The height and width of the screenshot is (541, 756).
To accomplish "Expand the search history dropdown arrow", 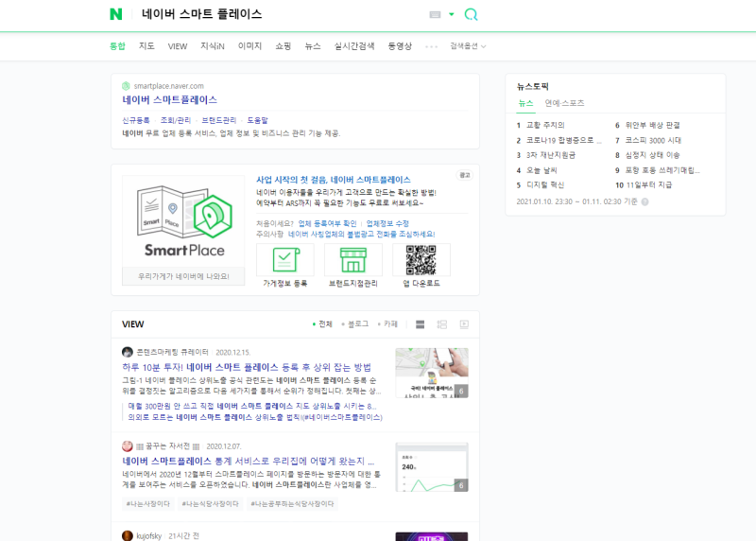I will pyautogui.click(x=452, y=14).
